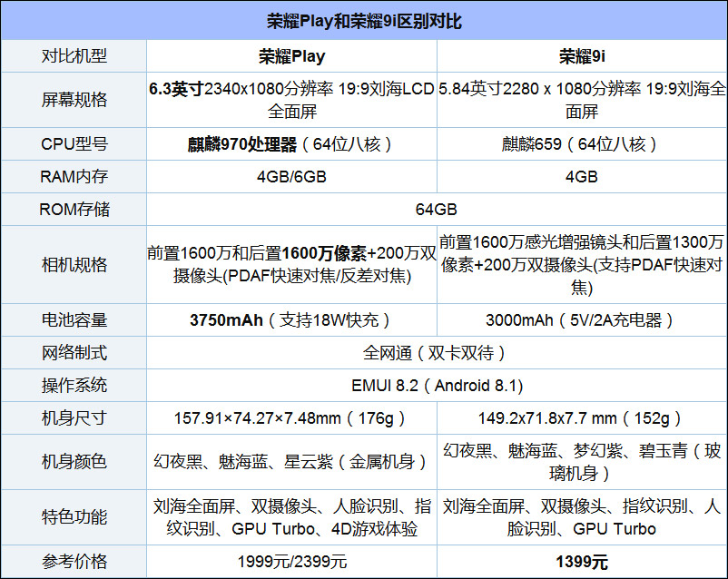Image resolution: width=728 pixels, height=579 pixels.
Task: Click the 5.84英寸2280 x 1080 screen spec cell
Action: [582, 100]
